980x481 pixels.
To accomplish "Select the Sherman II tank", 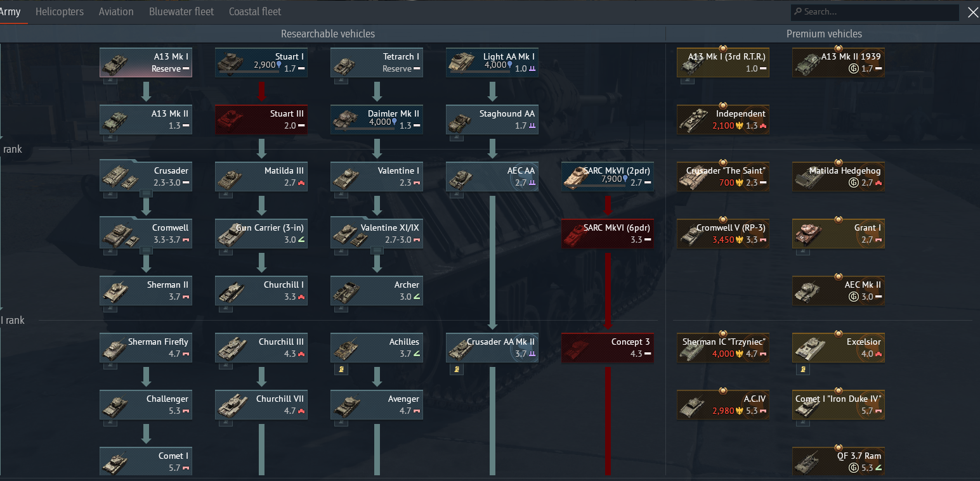I will (146, 291).
